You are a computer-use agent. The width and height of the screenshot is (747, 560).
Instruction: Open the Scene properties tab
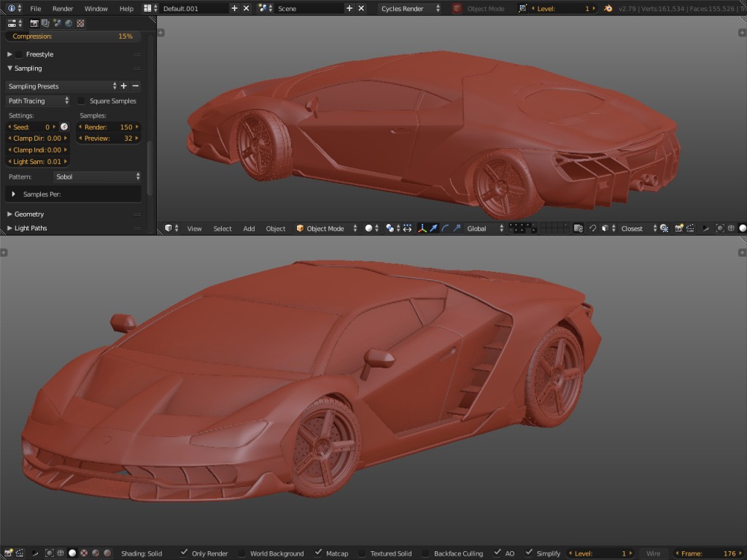(57, 23)
